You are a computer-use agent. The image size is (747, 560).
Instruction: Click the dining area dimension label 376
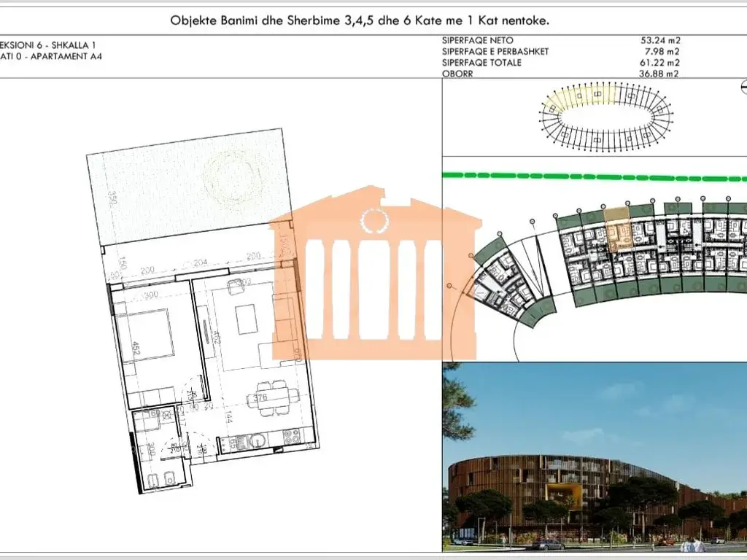pyautogui.click(x=260, y=398)
